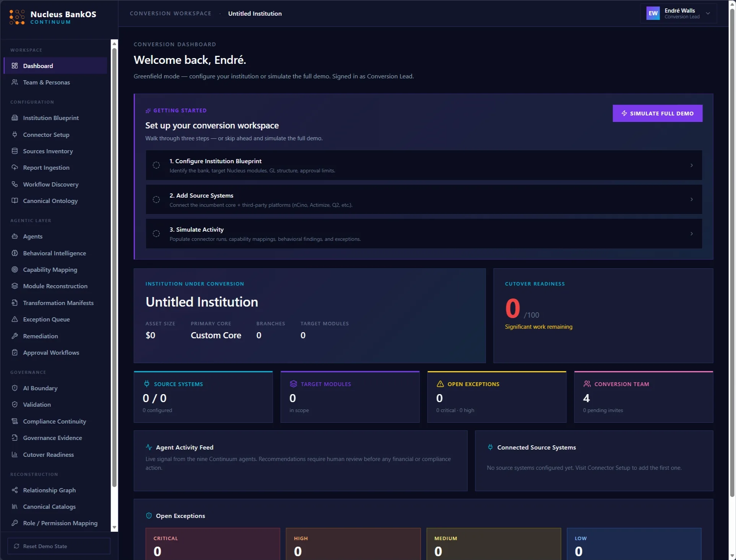The height and width of the screenshot is (560, 736).
Task: Go to Connector Setup
Action: tap(55, 135)
